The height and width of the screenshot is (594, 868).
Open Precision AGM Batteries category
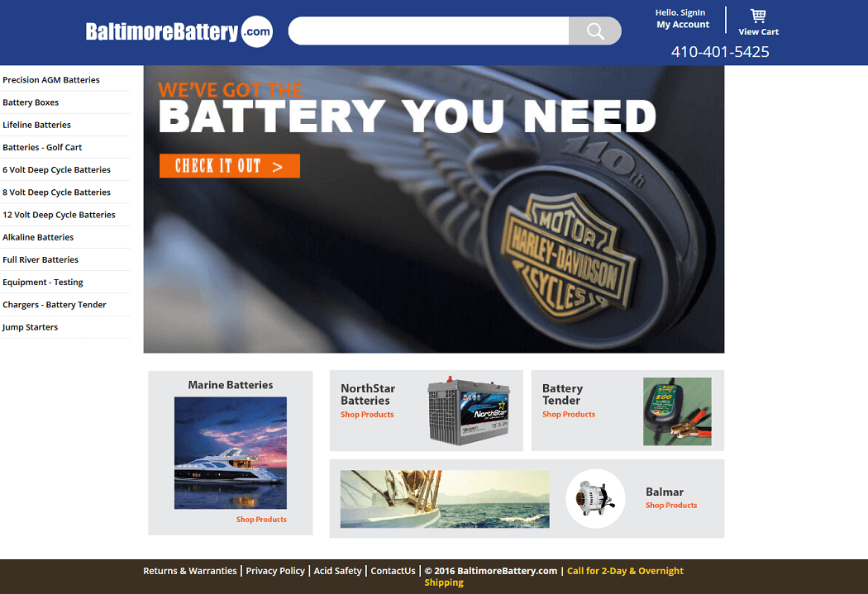coord(51,79)
